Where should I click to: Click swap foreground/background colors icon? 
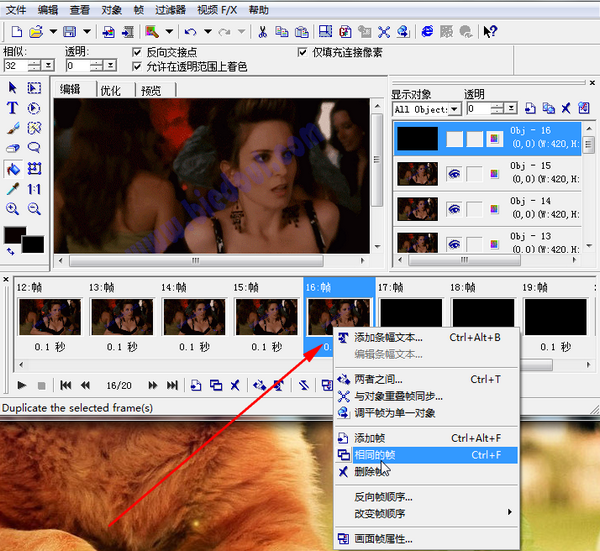(x=11, y=251)
